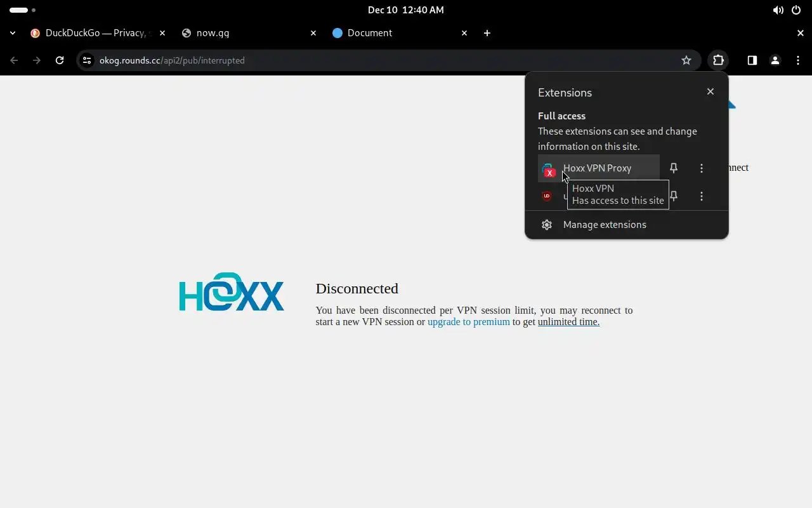Click the uBlock Origin extension icon

[547, 196]
